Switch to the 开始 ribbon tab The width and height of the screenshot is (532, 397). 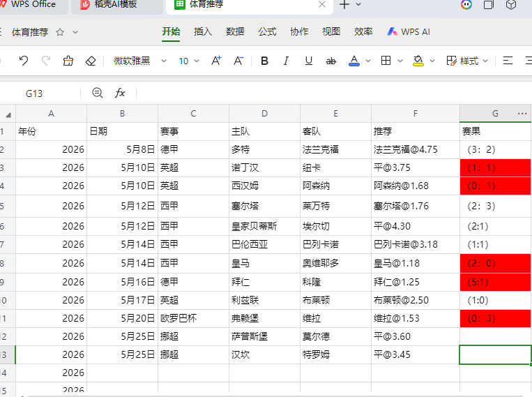[x=171, y=31]
